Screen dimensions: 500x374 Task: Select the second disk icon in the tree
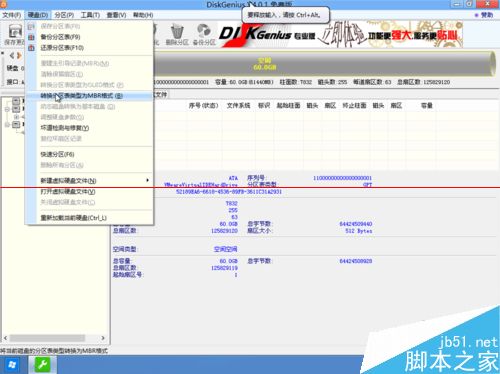[16, 109]
